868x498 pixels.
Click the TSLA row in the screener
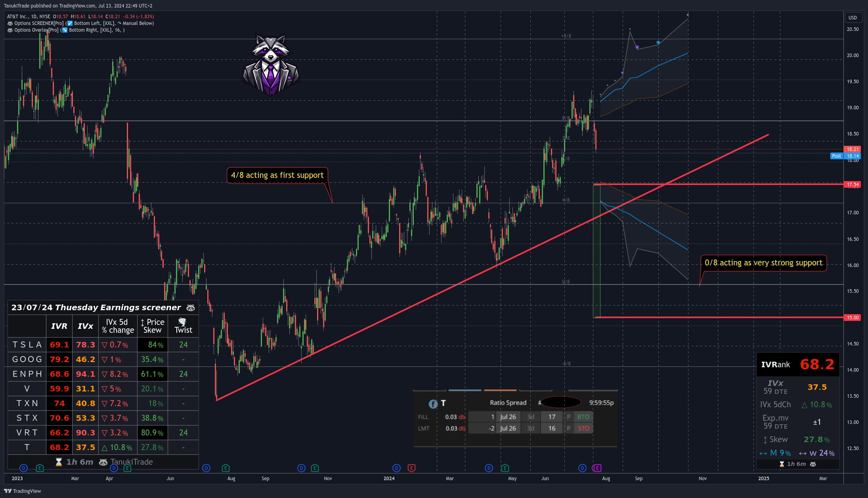(103, 345)
